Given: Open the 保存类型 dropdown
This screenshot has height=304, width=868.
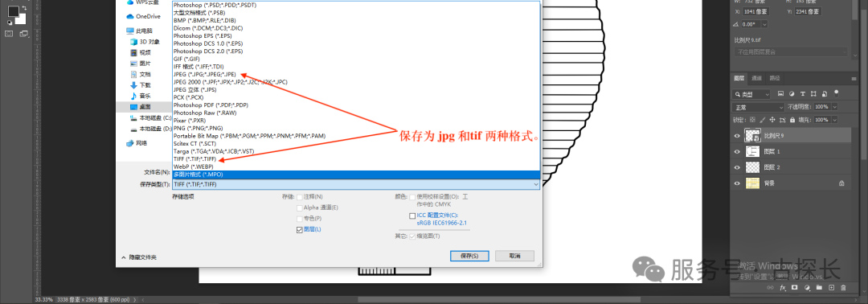Looking at the screenshot, I should pos(356,184).
